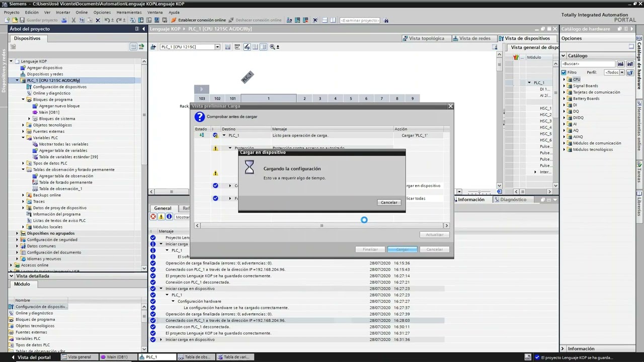The image size is (644, 362).
Task: Click the preview dialog horizontal scrollbar thumb
Action: [321, 226]
